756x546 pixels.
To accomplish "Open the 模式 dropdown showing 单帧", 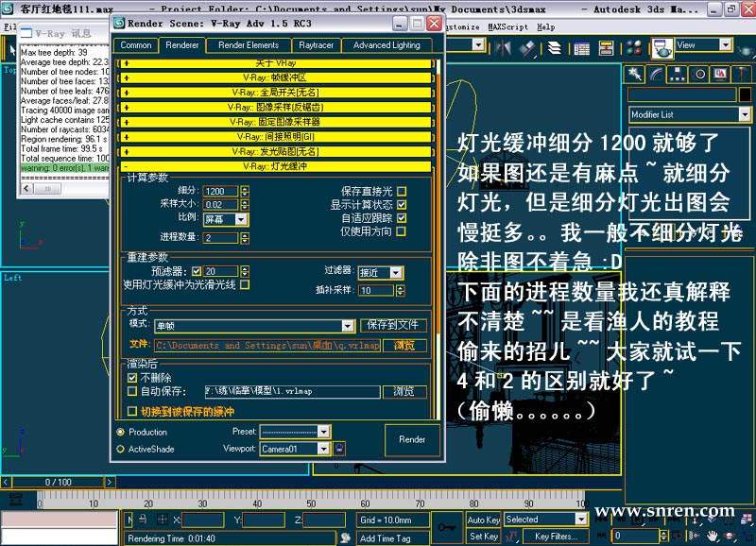I will [x=254, y=326].
